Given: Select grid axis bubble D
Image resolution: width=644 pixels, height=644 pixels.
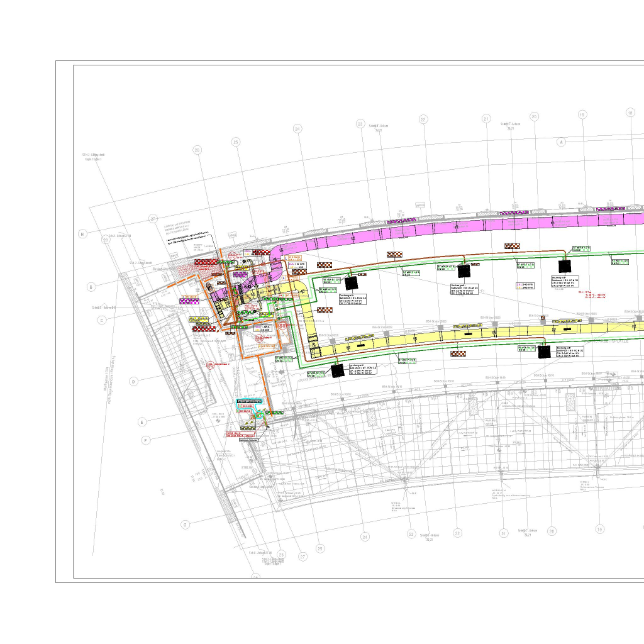Looking at the screenshot, I should click(133, 381).
